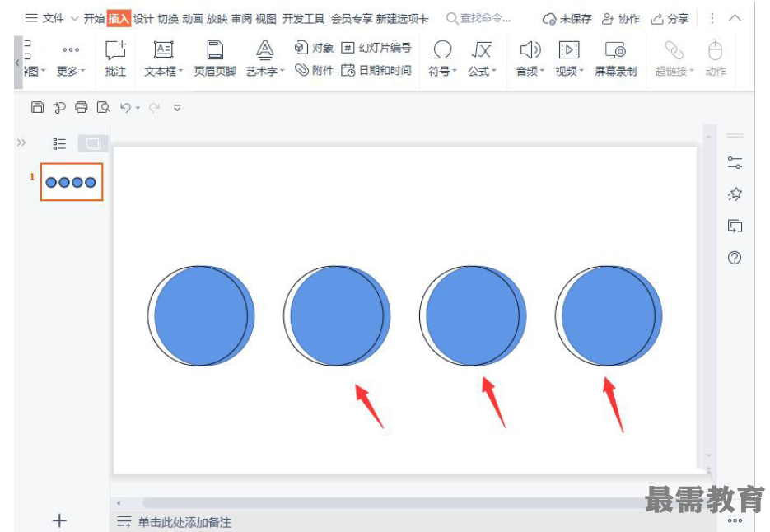Switch to the 开始 tab
Image resolution: width=770 pixels, height=532 pixels.
(x=94, y=19)
